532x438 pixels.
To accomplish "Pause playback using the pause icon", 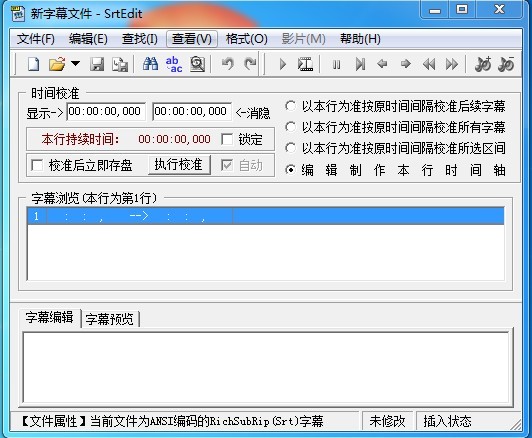I will pyautogui.click(x=337, y=64).
